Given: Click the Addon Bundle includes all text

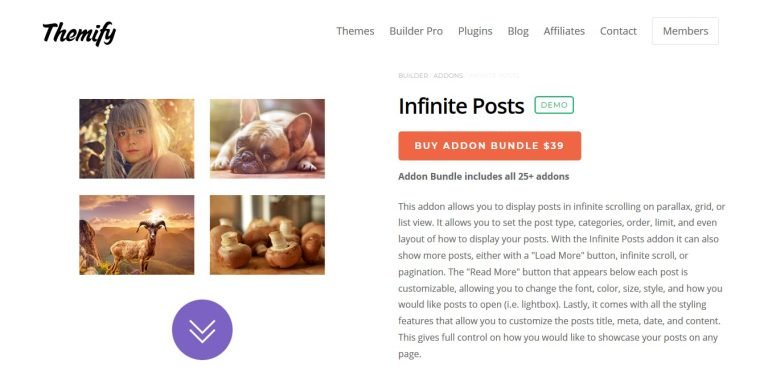Looking at the screenshot, I should coord(483,176).
